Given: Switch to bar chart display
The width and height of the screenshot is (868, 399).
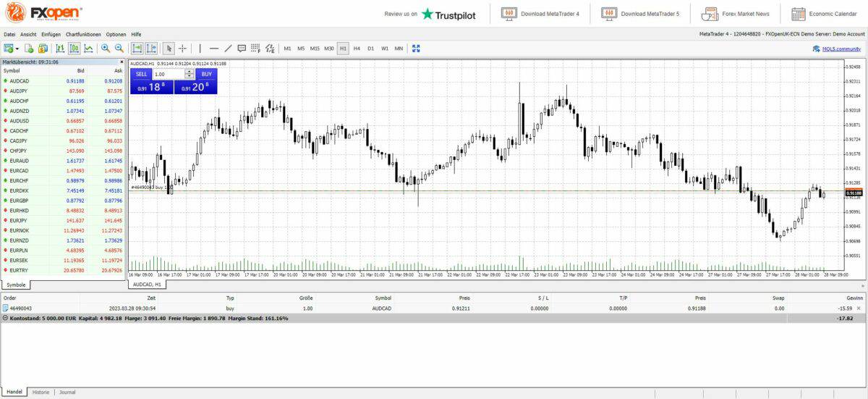Looking at the screenshot, I should click(x=61, y=49).
